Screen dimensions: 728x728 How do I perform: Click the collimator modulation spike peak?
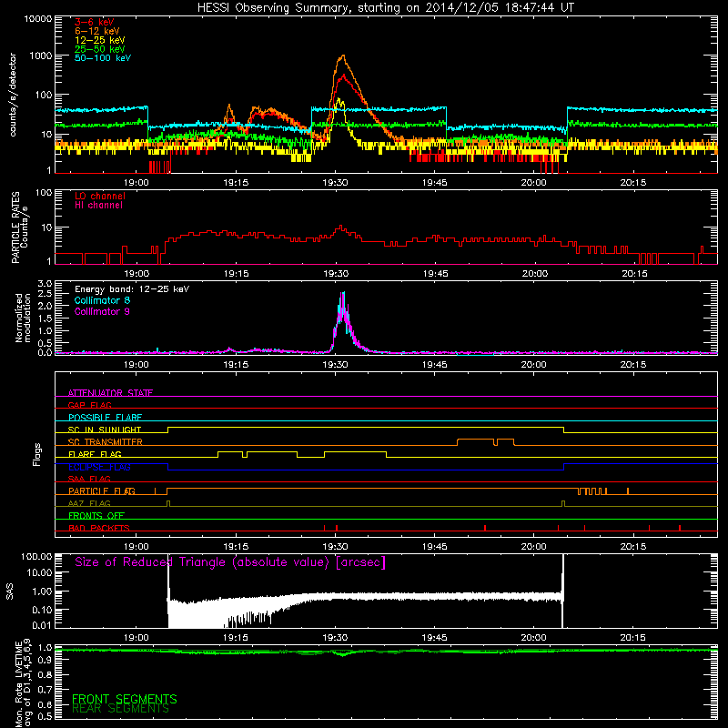[x=343, y=293]
